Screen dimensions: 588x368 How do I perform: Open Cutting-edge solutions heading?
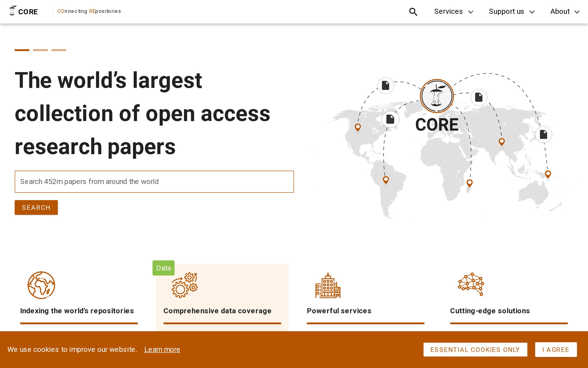click(490, 311)
